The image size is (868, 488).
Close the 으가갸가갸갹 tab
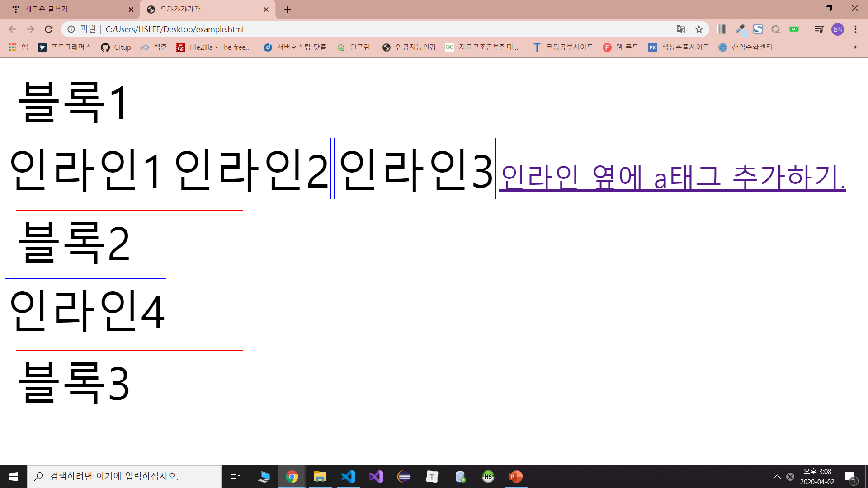(x=266, y=9)
